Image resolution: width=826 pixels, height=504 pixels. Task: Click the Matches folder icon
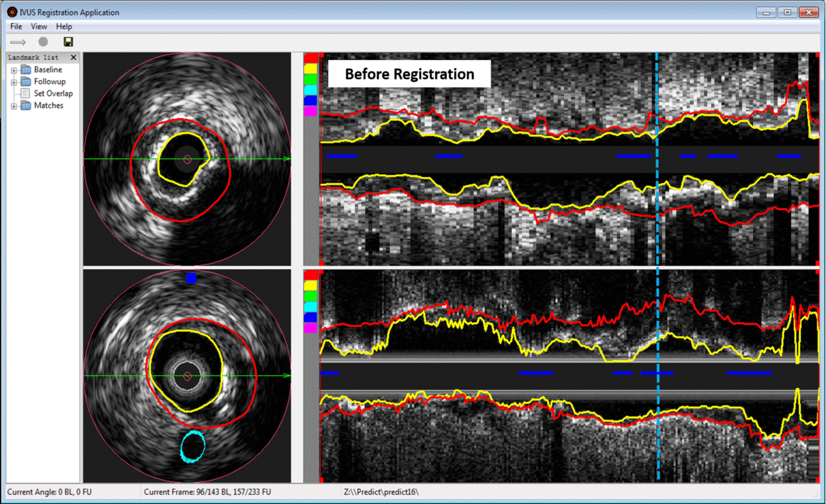[25, 106]
